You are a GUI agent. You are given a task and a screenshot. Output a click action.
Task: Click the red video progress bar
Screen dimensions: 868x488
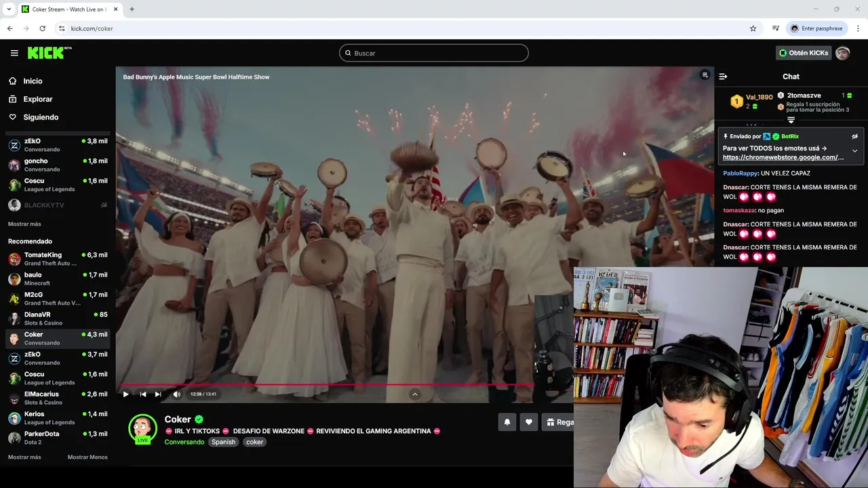click(327, 384)
